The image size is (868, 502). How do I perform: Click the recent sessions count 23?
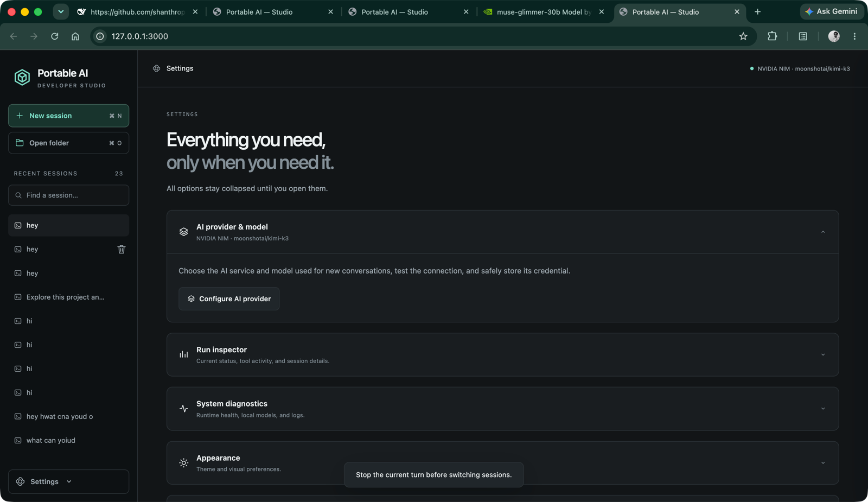tap(119, 174)
